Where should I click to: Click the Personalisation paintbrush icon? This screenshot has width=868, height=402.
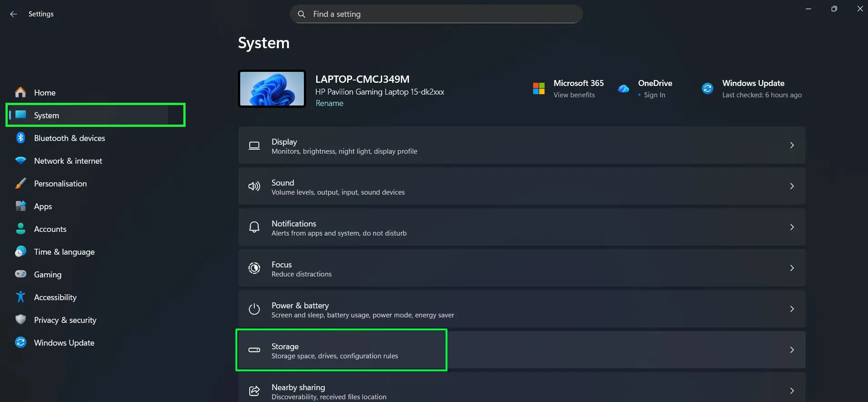point(20,183)
